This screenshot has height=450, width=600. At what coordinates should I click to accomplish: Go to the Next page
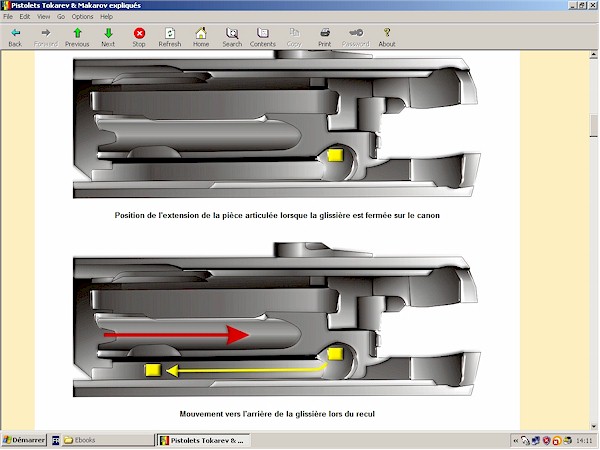tap(108, 37)
